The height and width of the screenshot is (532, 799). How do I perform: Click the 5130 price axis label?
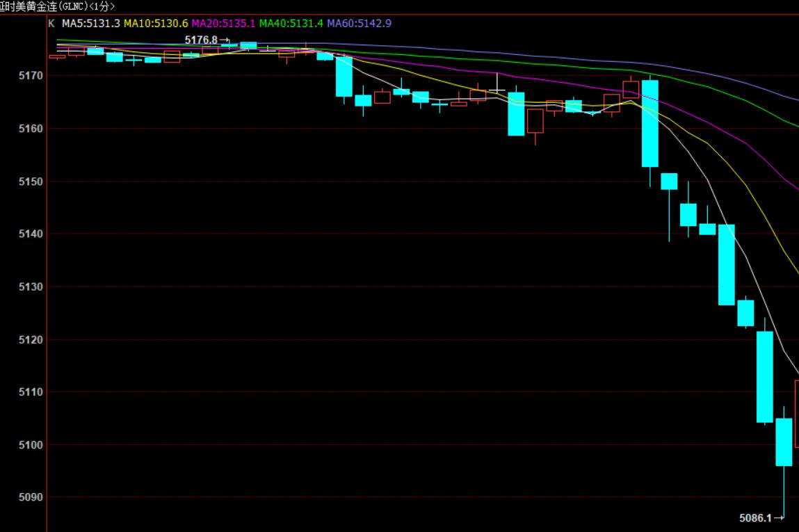31,287
